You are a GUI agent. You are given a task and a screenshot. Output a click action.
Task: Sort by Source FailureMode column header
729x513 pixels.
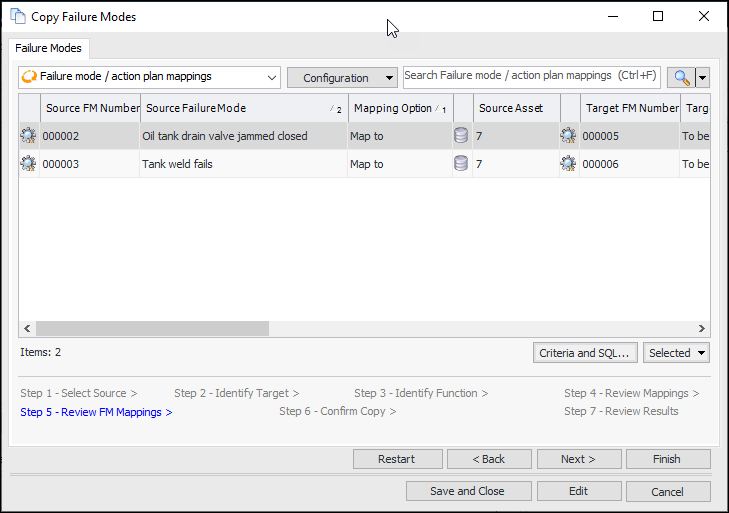pos(244,108)
